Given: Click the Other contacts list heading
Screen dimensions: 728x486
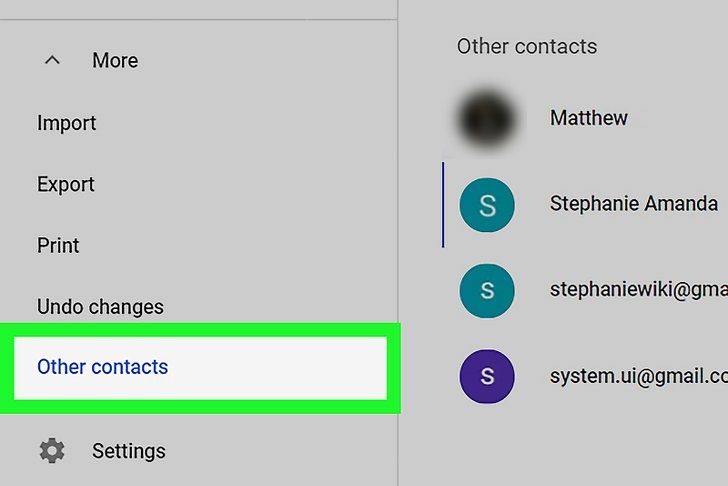Looking at the screenshot, I should click(527, 46).
